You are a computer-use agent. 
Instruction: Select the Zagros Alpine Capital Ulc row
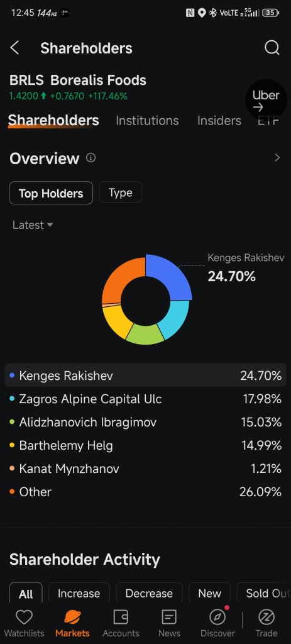pos(145,399)
